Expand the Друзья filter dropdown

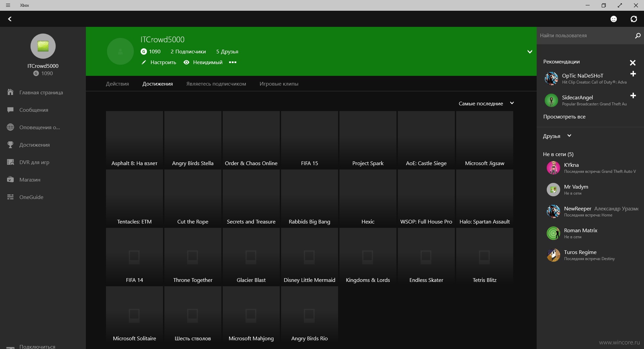[557, 136]
